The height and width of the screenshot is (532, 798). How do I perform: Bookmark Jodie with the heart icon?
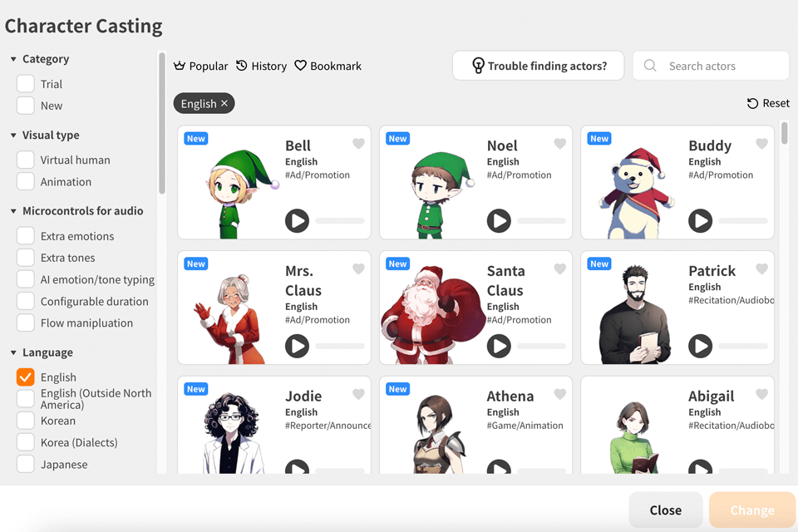pyautogui.click(x=358, y=394)
